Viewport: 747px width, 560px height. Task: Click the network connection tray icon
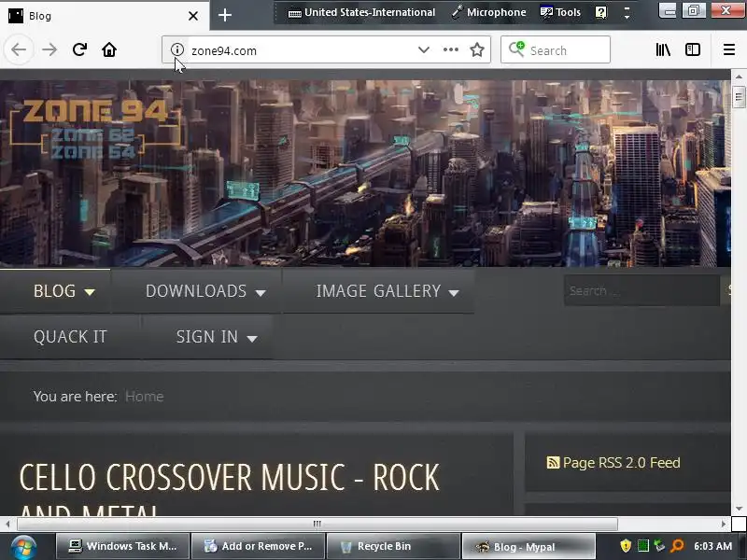point(659,546)
